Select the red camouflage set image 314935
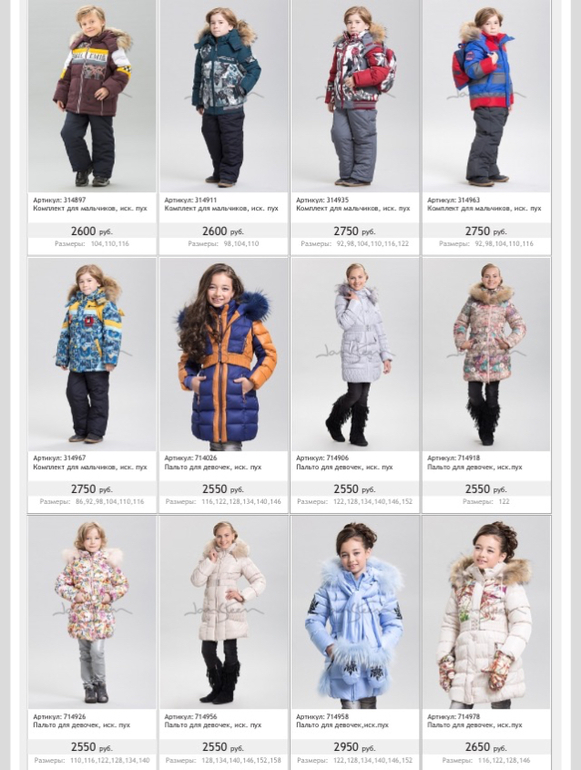 tap(355, 96)
